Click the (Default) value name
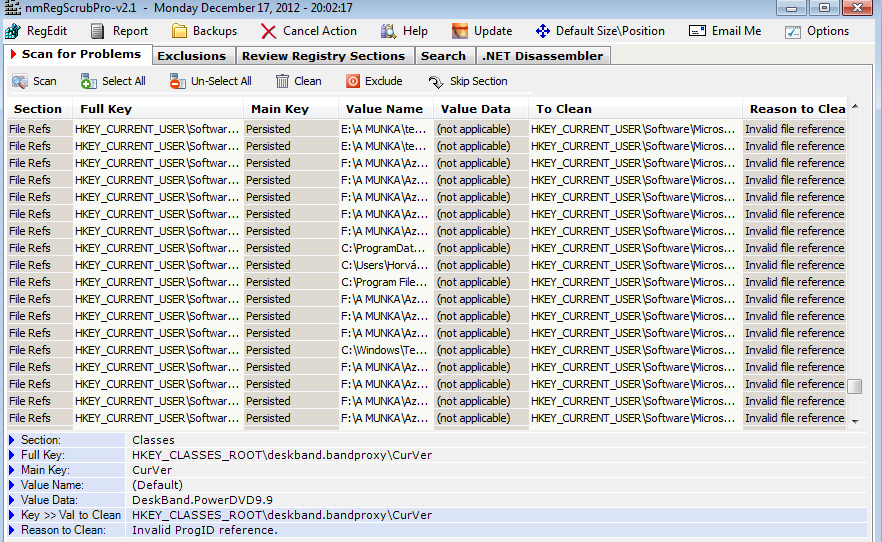882x542 pixels. click(158, 485)
